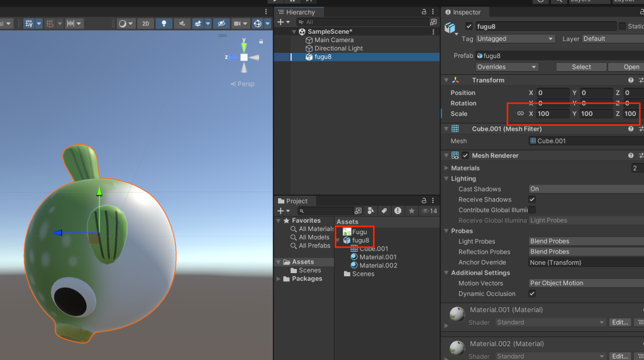Click the Project panel lock icon

[x=423, y=201]
